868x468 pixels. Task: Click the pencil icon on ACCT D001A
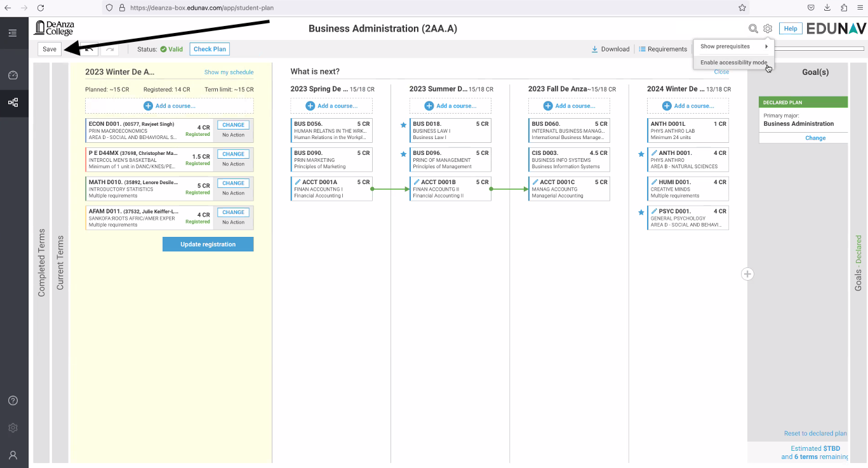tap(297, 182)
